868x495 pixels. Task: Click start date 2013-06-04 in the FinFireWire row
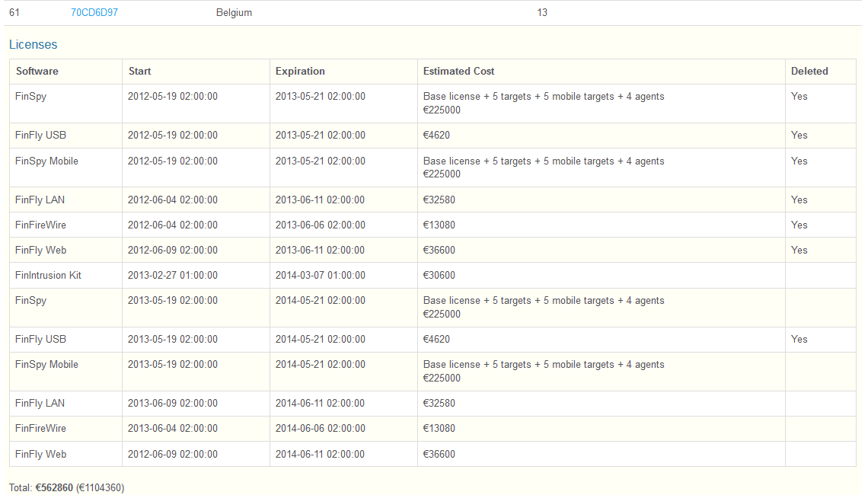(x=173, y=428)
